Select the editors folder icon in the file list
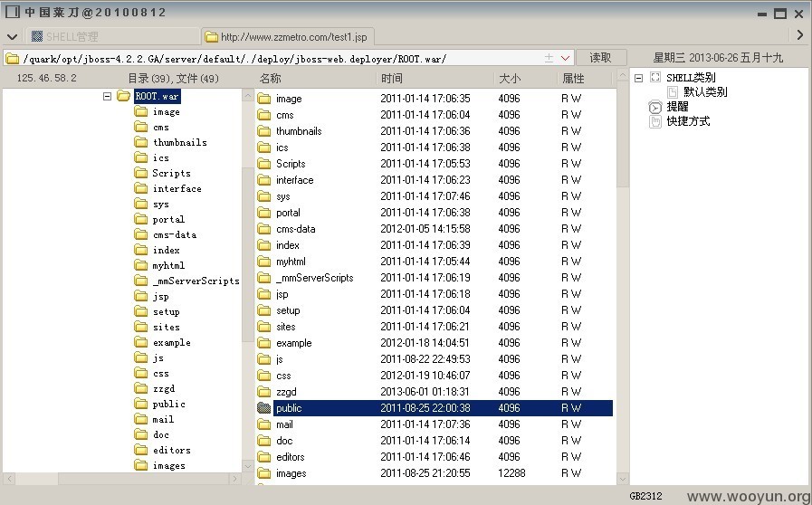 click(264, 457)
